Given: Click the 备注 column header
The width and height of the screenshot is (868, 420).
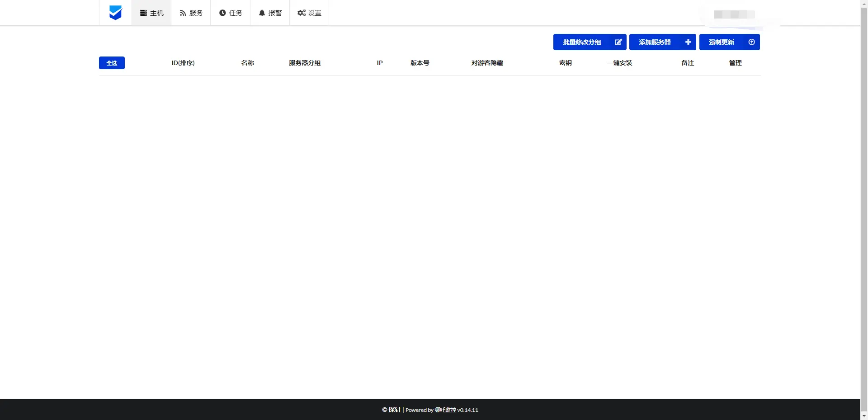Looking at the screenshot, I should pyautogui.click(x=688, y=63).
